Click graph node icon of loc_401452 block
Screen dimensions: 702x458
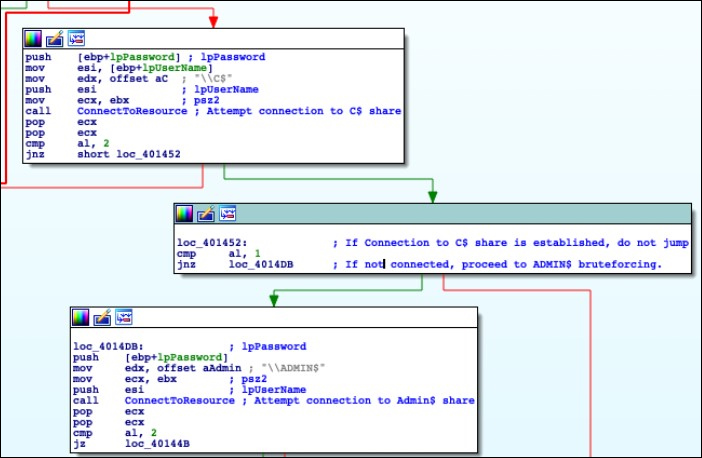227,214
